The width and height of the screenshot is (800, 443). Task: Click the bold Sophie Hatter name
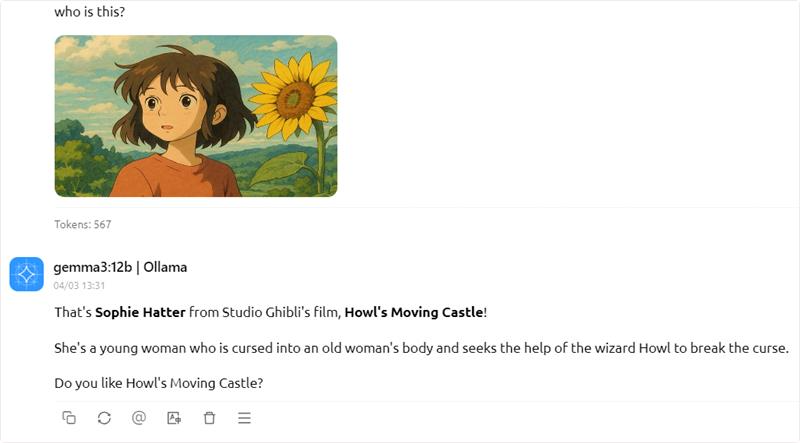(140, 313)
